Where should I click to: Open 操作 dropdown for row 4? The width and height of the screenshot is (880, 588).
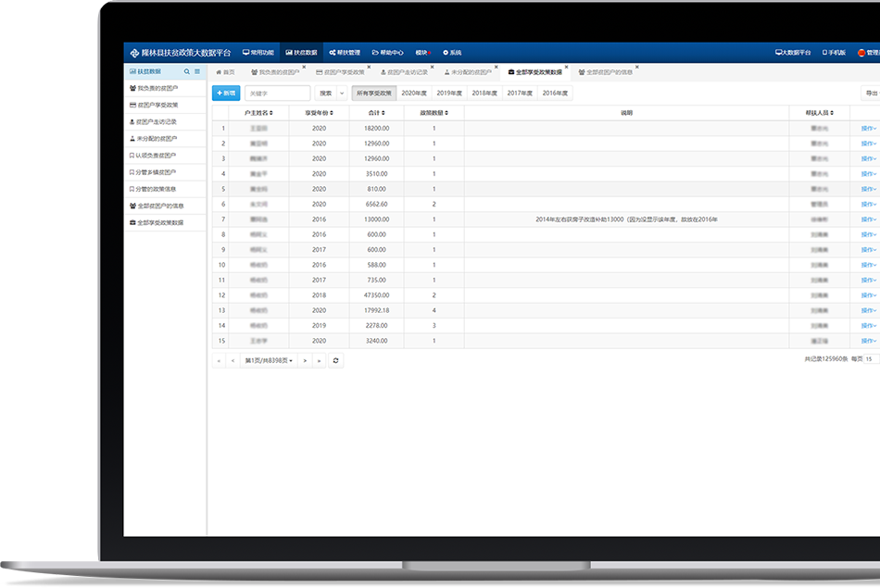pyautogui.click(x=869, y=174)
